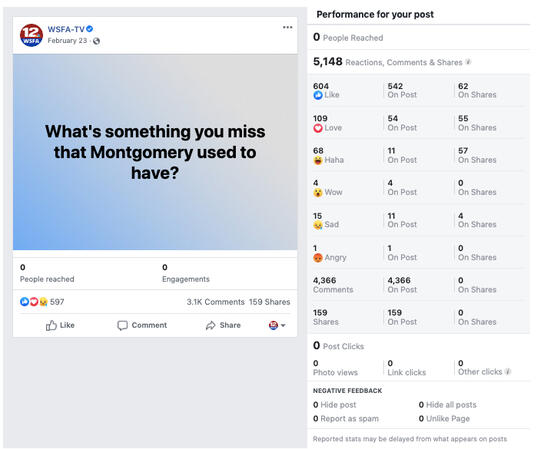Click the Haha emoji in performance stats
547x449 pixels.
[x=317, y=160]
